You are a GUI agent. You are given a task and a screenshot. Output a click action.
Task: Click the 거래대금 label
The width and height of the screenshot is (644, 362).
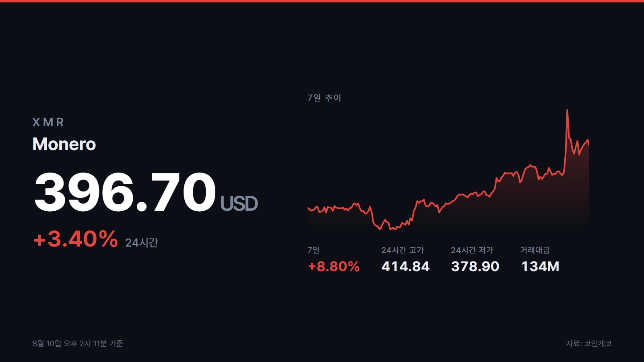(x=535, y=250)
